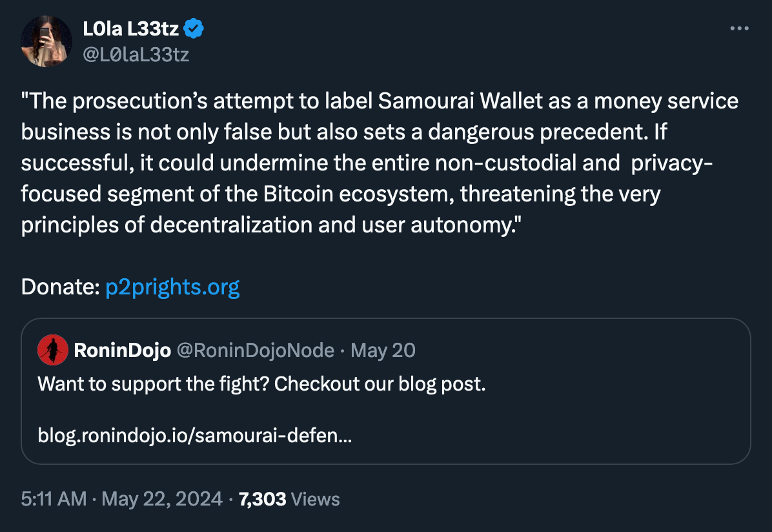This screenshot has width=772, height=532.
Task: Click the RoninDojo account name
Action: point(123,351)
